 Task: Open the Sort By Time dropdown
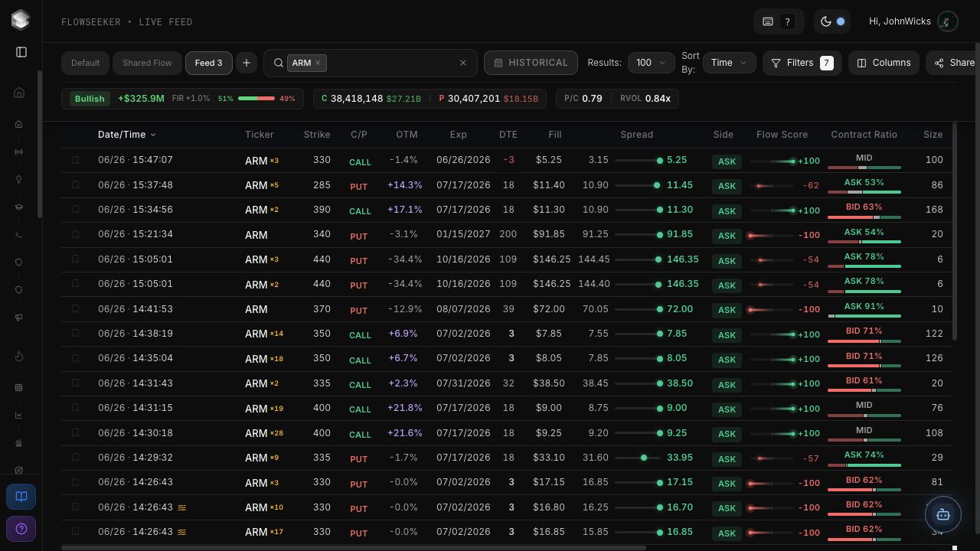730,63
